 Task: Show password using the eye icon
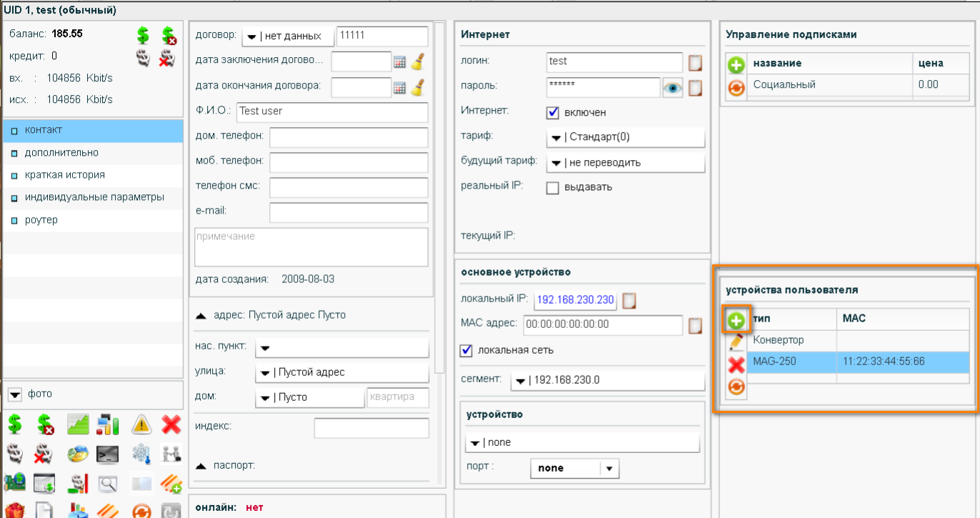[x=672, y=88]
